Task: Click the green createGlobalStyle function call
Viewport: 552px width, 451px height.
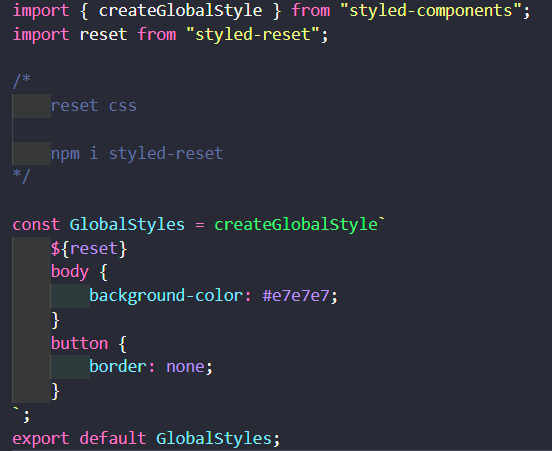Action: tap(296, 225)
